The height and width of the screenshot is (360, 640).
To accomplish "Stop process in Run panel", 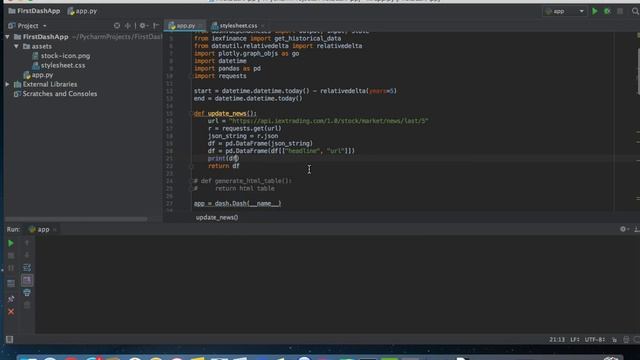I will click(11, 256).
